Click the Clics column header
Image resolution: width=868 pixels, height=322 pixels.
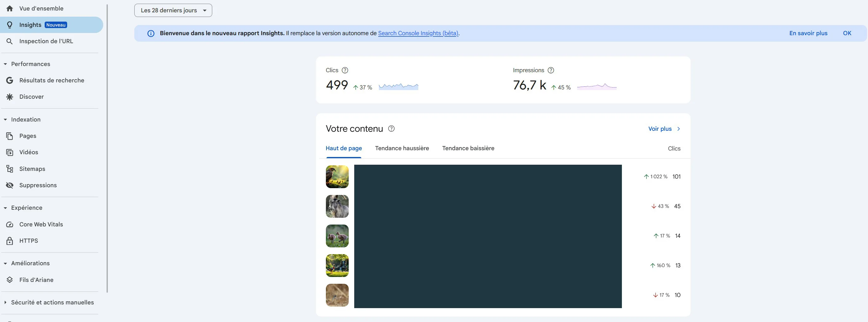coord(674,149)
